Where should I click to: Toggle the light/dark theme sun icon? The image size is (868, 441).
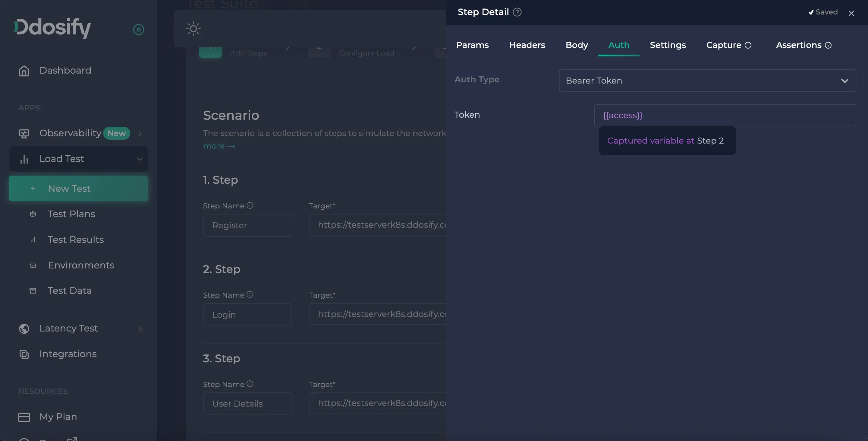(x=193, y=29)
